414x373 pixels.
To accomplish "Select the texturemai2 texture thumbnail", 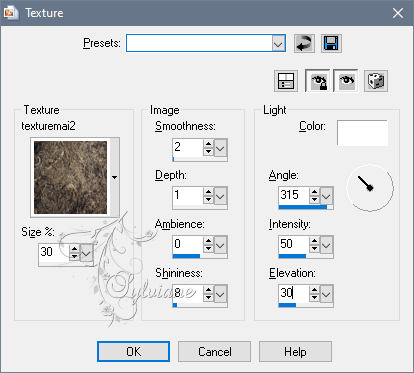I will [x=71, y=177].
